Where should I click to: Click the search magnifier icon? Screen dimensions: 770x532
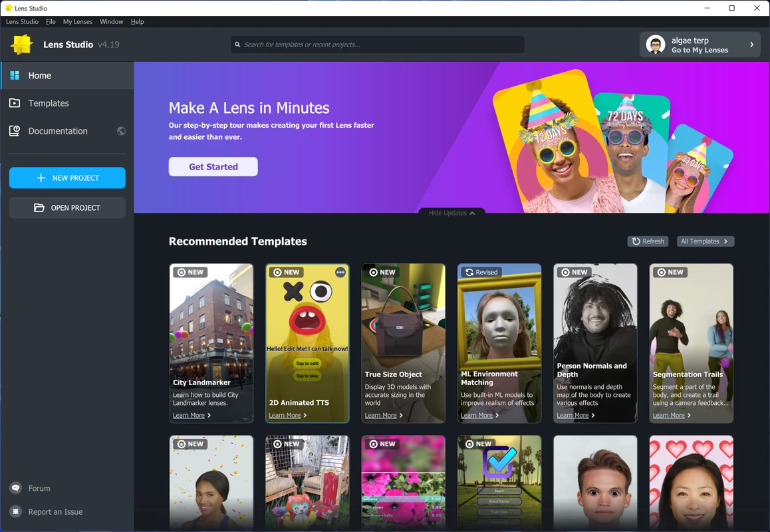[237, 45]
